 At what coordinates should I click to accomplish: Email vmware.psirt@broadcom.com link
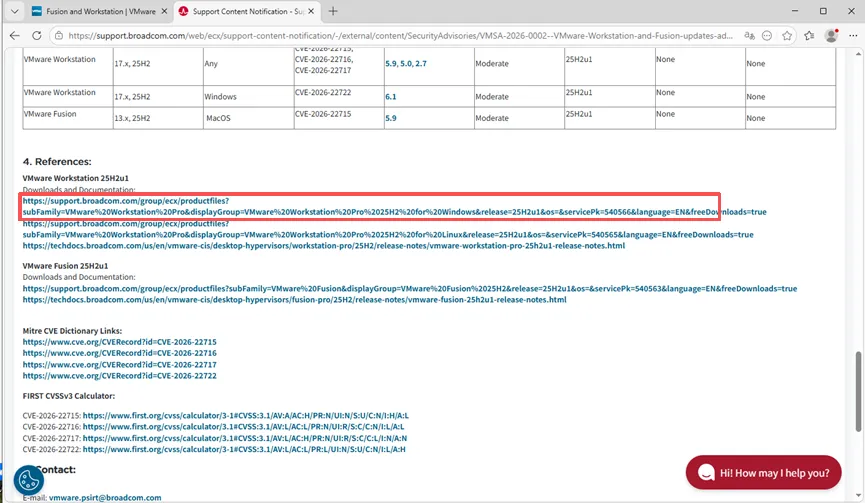[105, 497]
